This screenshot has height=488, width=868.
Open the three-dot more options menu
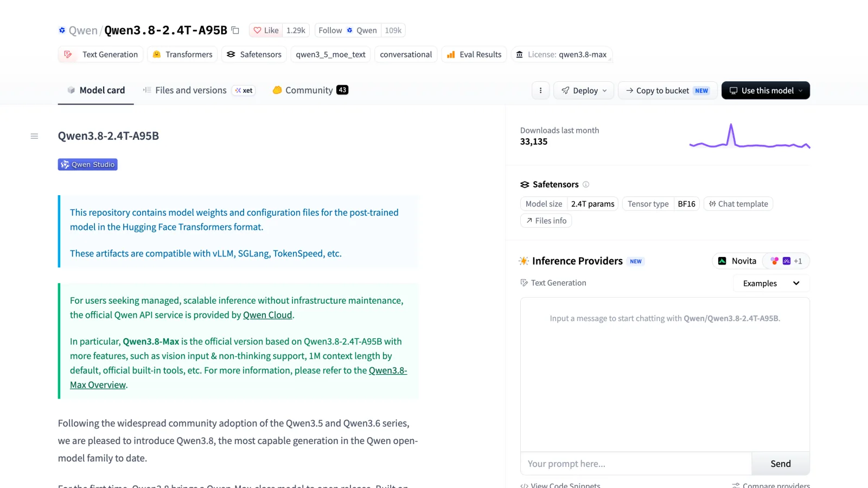(540, 91)
